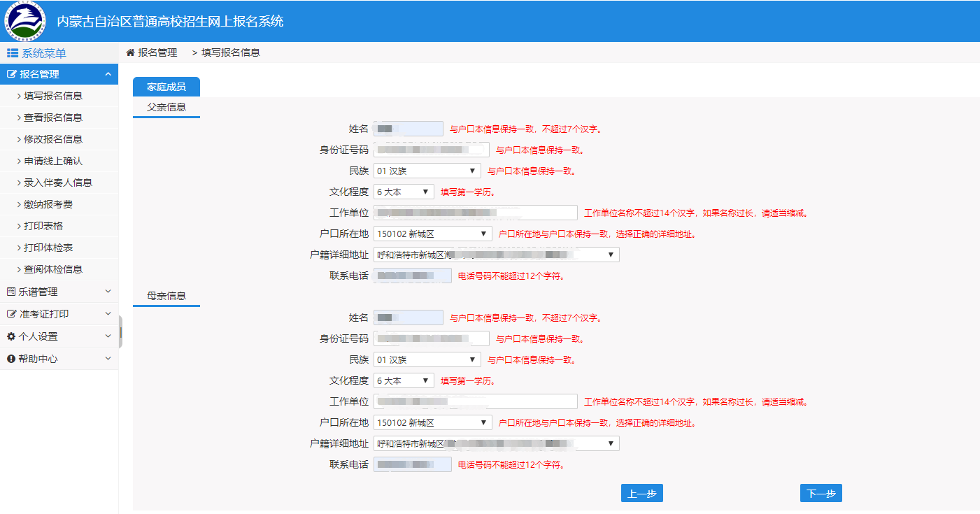This screenshot has height=514, width=980.
Task: Click the system logo in the header
Action: pos(25,21)
